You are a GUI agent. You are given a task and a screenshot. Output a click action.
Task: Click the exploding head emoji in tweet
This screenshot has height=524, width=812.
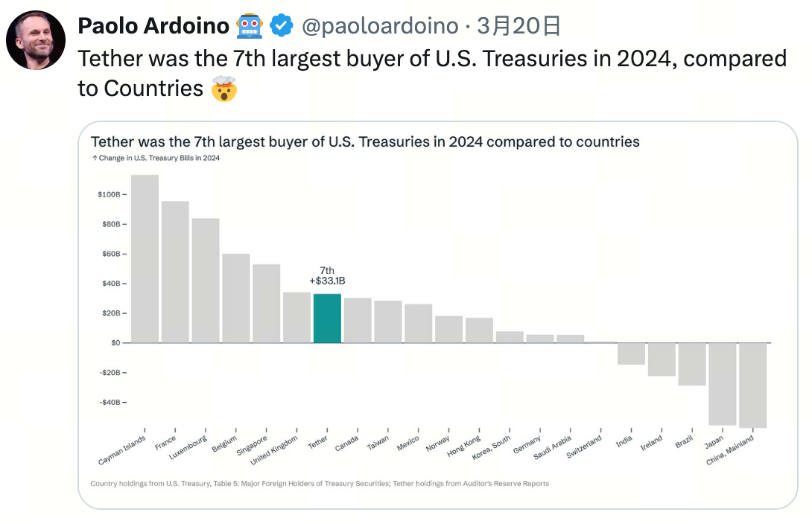click(x=223, y=89)
